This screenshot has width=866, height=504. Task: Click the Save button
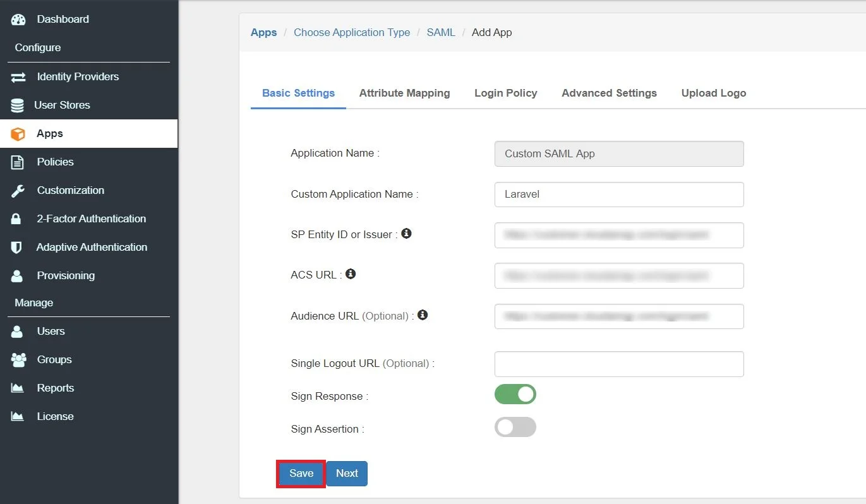(x=301, y=474)
